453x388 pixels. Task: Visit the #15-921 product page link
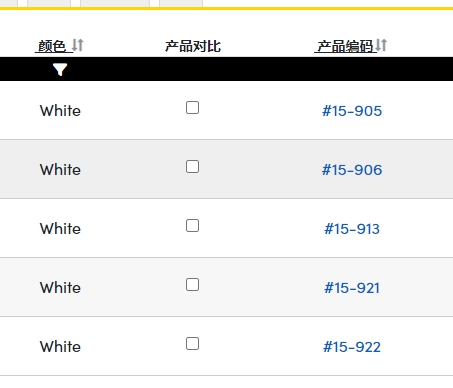352,288
